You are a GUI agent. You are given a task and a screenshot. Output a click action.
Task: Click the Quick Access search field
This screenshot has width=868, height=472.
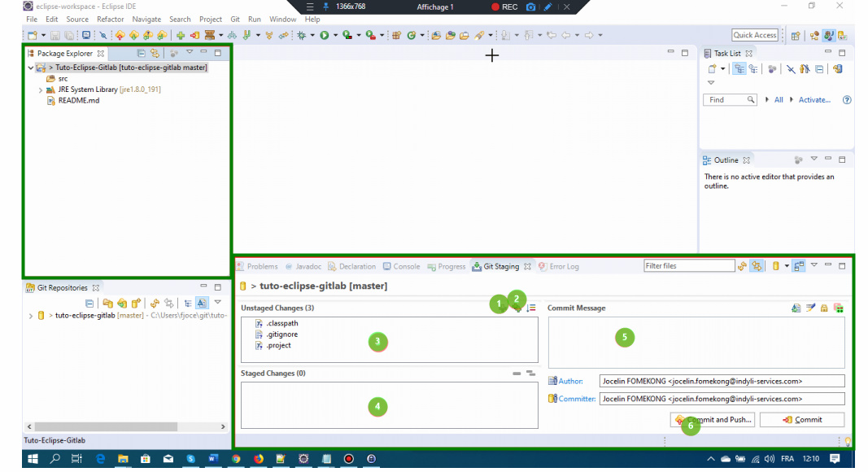pyautogui.click(x=755, y=36)
